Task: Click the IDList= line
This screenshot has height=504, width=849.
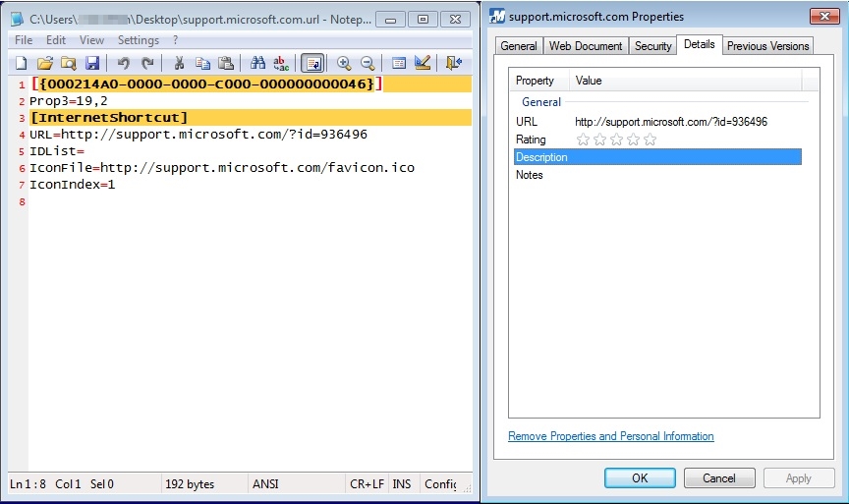Action: point(57,151)
